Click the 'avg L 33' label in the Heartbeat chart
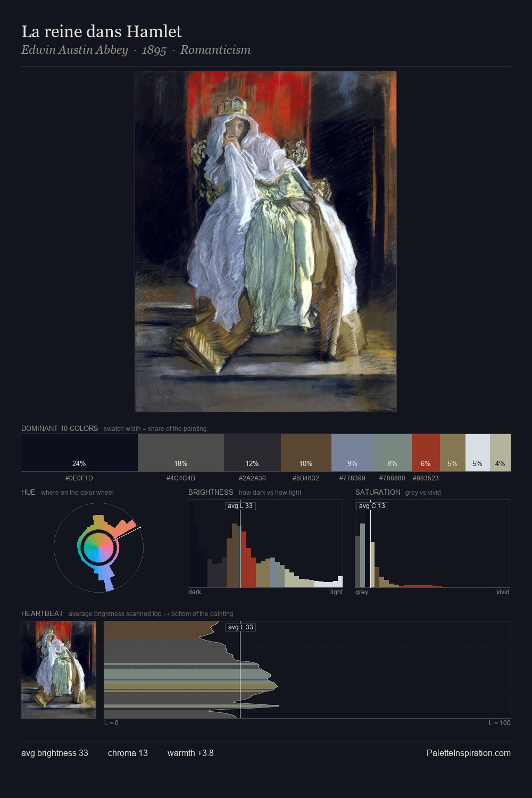 pos(240,627)
